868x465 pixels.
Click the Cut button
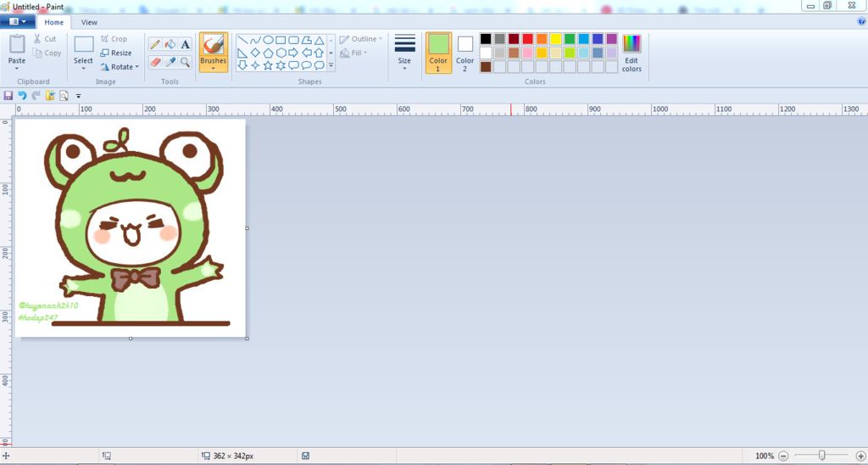tap(44, 39)
